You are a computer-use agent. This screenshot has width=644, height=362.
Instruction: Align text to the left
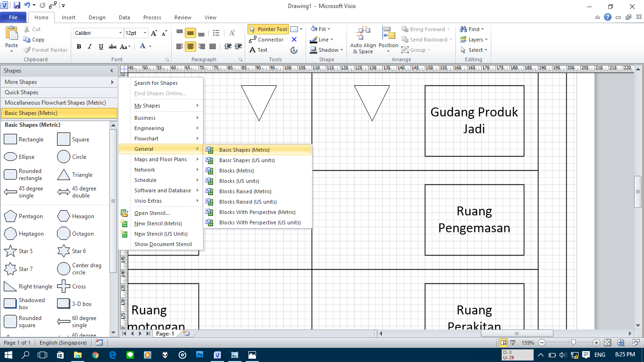[x=180, y=46]
